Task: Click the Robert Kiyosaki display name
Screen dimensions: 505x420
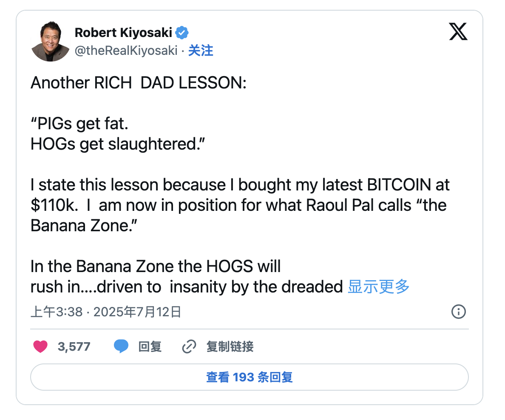Action: click(123, 32)
